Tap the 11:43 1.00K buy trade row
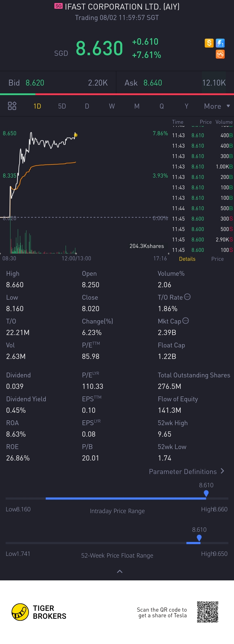234x644 pixels. point(202,167)
